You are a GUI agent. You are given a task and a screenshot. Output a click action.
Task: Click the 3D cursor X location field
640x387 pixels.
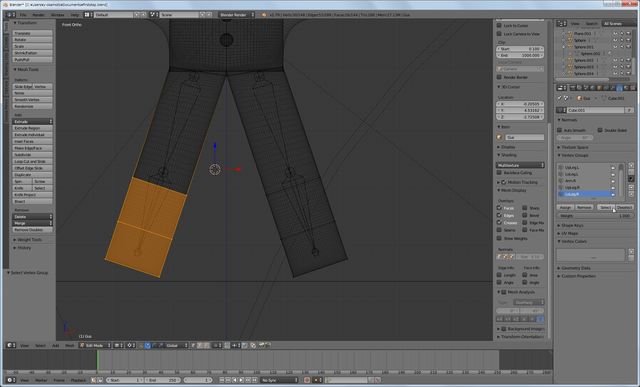pyautogui.click(x=520, y=104)
